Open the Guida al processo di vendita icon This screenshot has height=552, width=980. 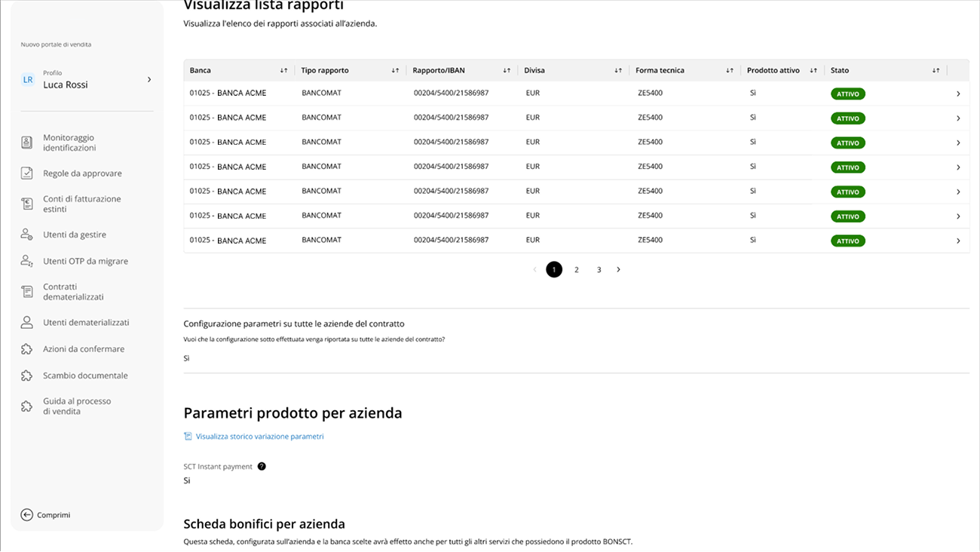pyautogui.click(x=26, y=406)
